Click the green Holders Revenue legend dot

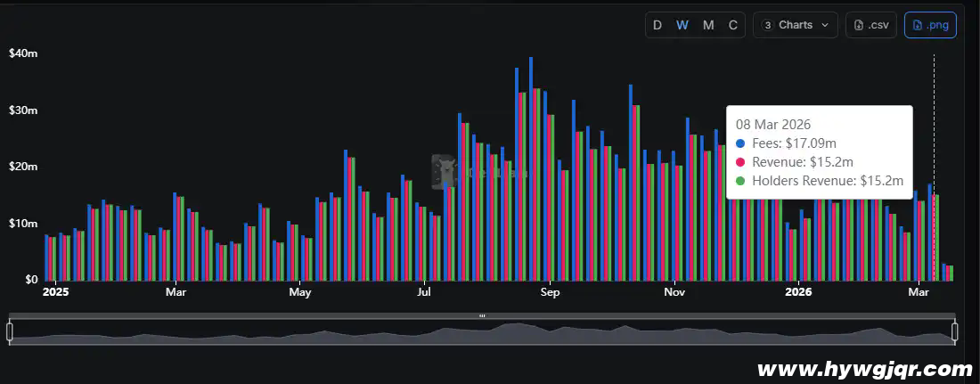pos(740,181)
